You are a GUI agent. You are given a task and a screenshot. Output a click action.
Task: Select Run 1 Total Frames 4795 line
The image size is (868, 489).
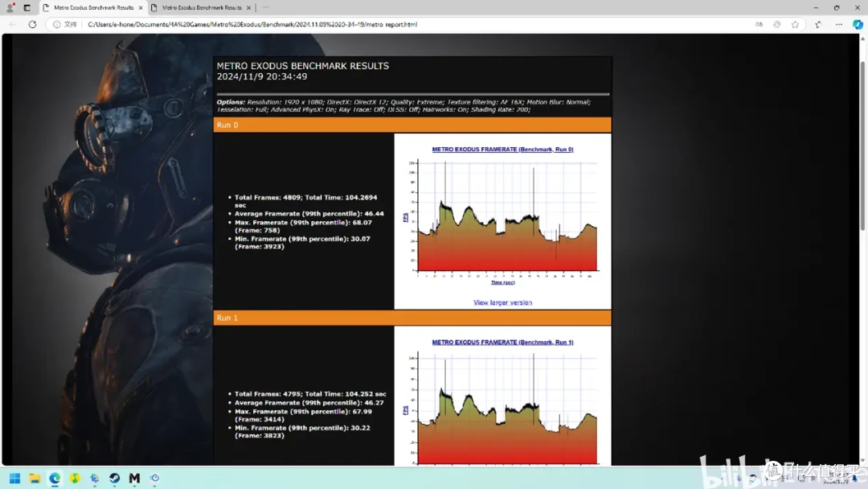coord(310,394)
